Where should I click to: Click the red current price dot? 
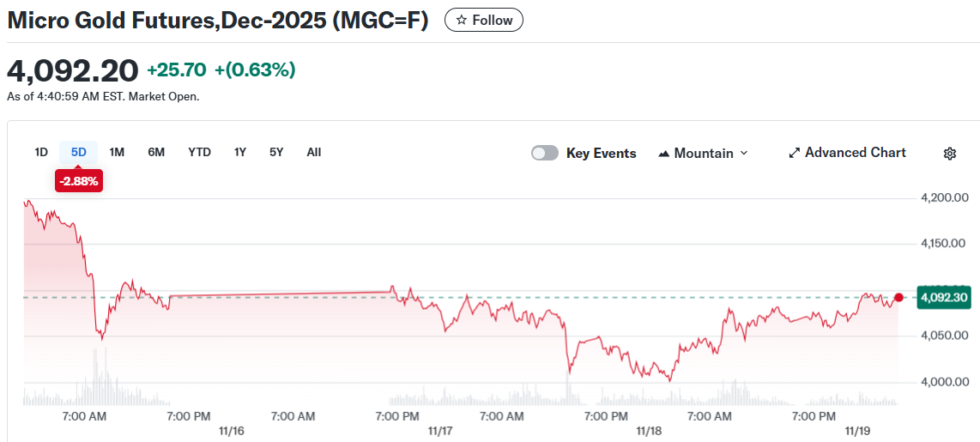tap(898, 298)
